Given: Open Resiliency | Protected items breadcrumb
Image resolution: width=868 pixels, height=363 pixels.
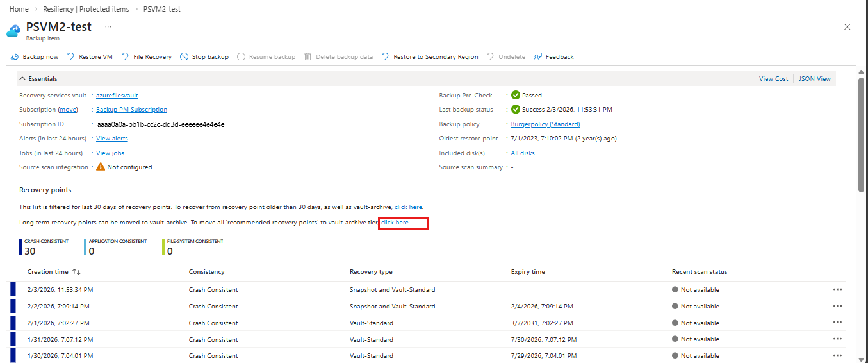Looking at the screenshot, I should pyautogui.click(x=86, y=9).
